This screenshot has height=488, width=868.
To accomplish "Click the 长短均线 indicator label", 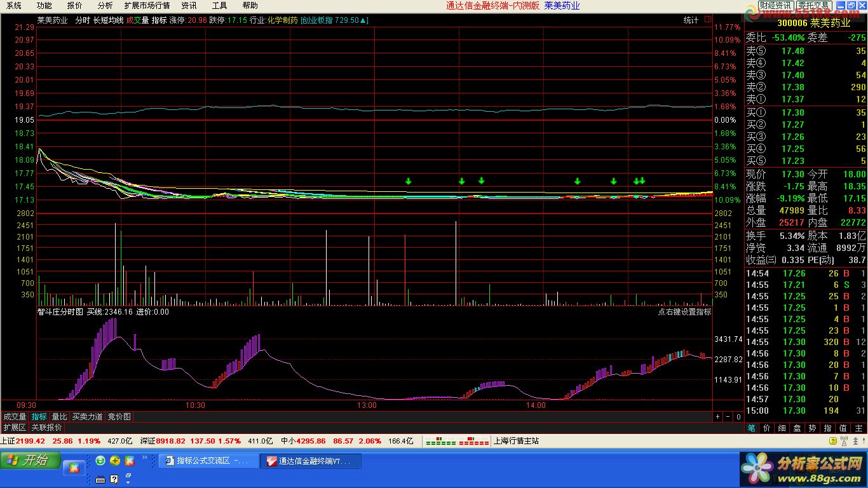I will pyautogui.click(x=108, y=20).
